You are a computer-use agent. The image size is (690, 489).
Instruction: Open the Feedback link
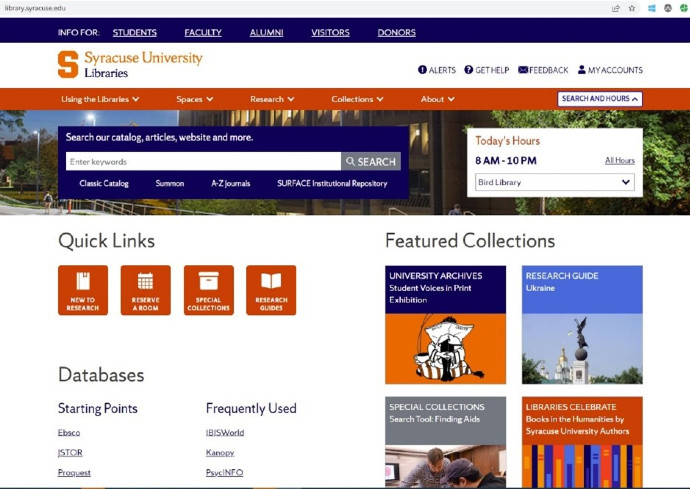543,70
